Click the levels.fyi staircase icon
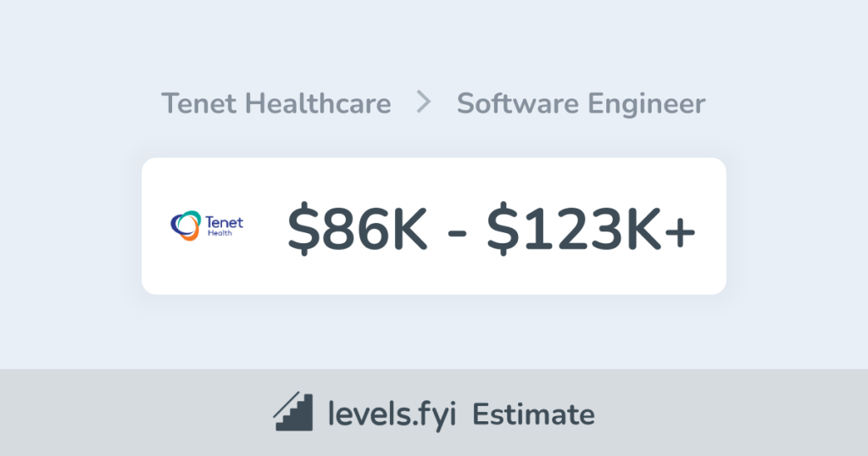 tap(293, 413)
